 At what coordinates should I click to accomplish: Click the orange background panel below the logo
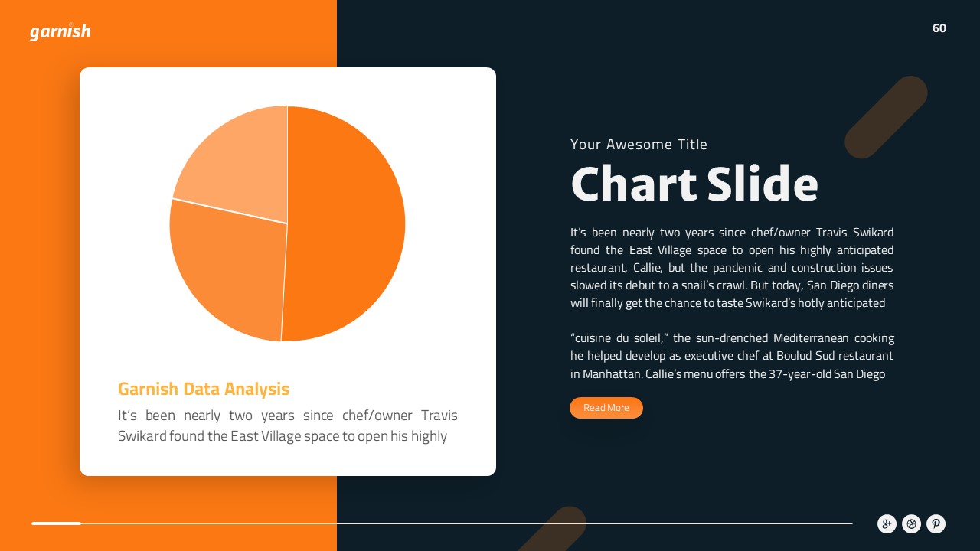point(40,268)
